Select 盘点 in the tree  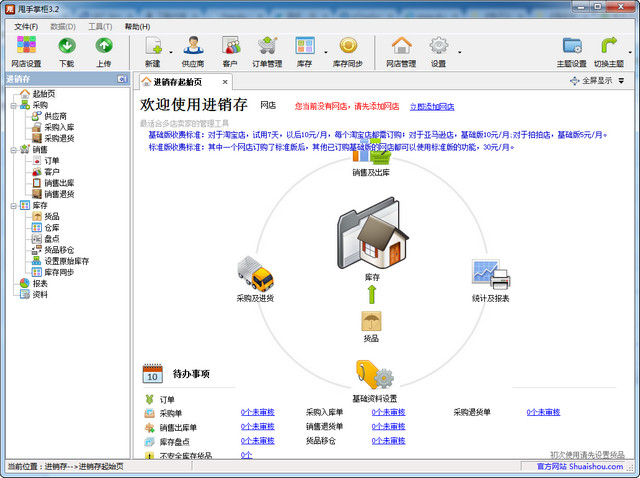click(51, 239)
